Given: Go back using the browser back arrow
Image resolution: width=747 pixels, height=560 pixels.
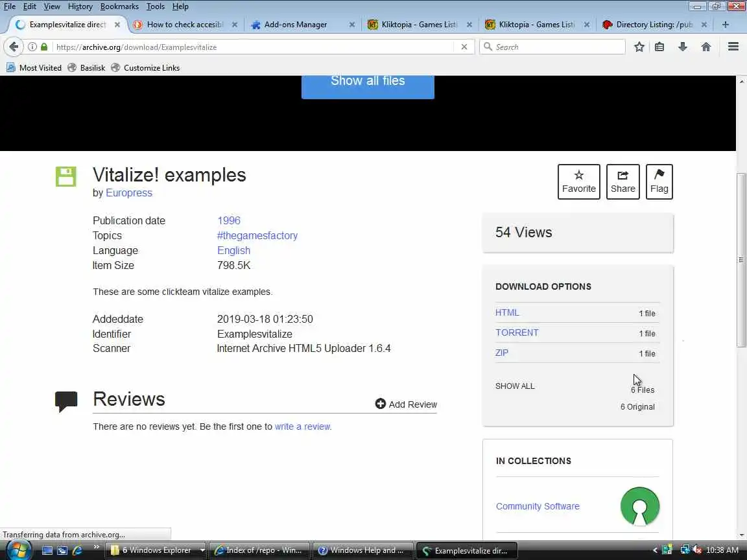Looking at the screenshot, I should click(14, 47).
